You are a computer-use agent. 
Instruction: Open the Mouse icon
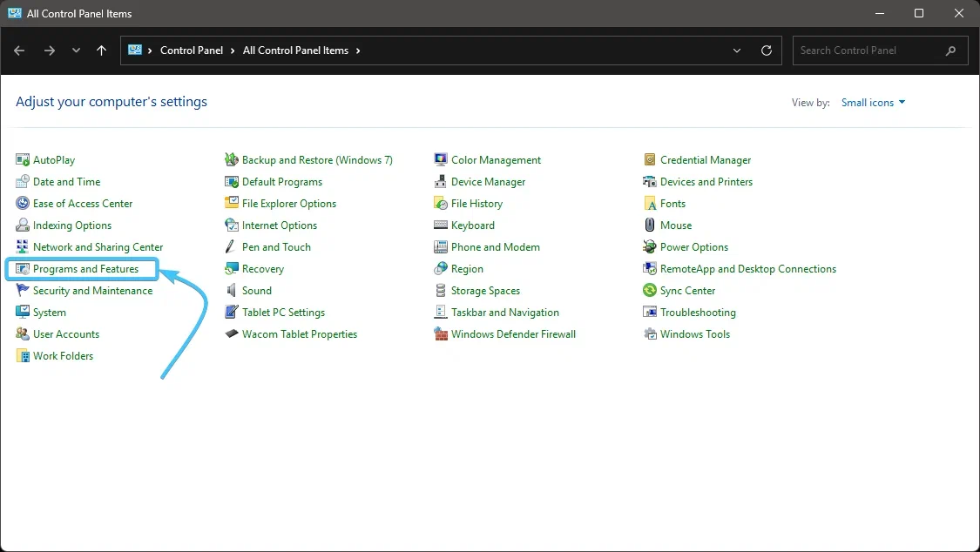pyautogui.click(x=649, y=226)
